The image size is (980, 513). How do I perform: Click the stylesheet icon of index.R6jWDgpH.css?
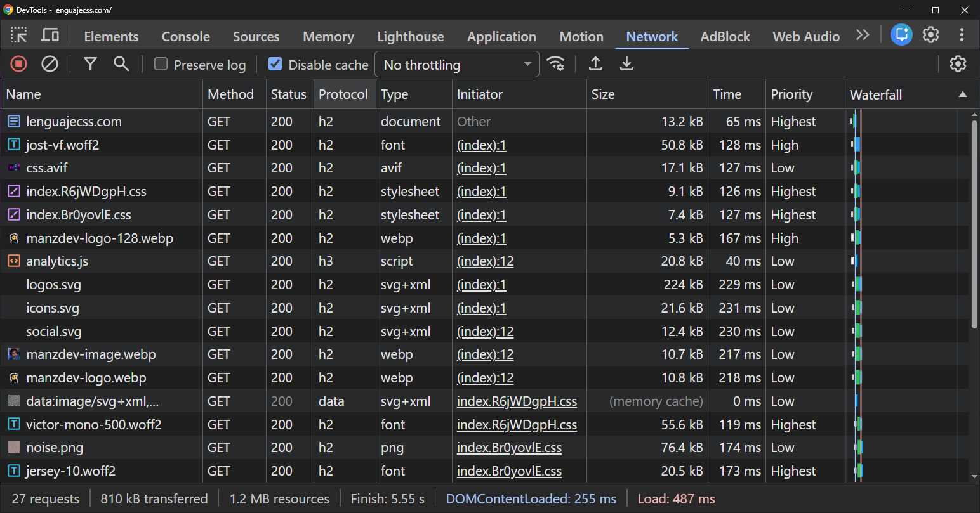[x=14, y=191]
